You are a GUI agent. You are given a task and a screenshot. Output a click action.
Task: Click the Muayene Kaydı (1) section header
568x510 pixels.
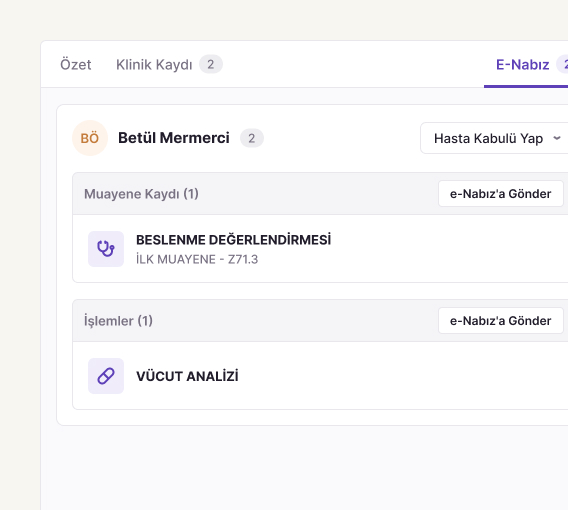click(141, 194)
